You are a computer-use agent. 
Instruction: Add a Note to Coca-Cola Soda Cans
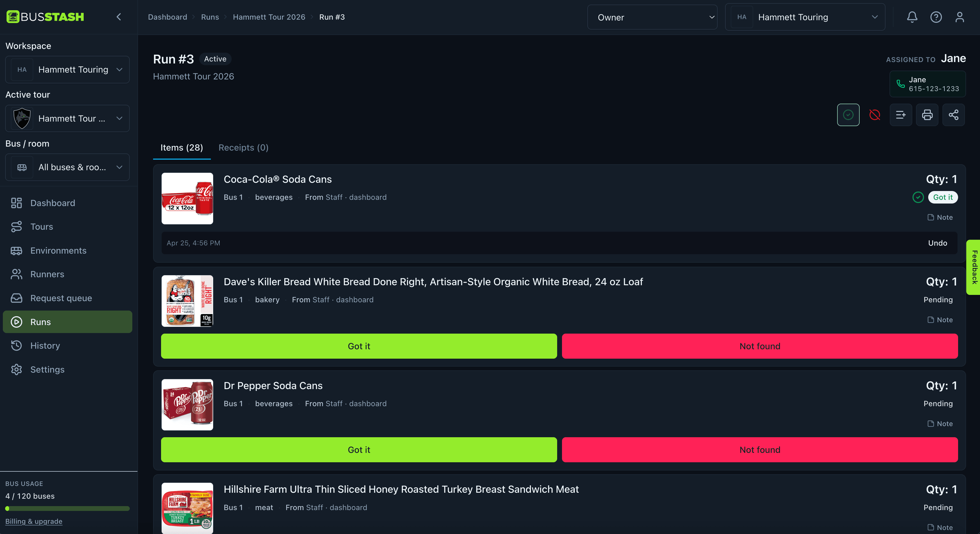940,217
